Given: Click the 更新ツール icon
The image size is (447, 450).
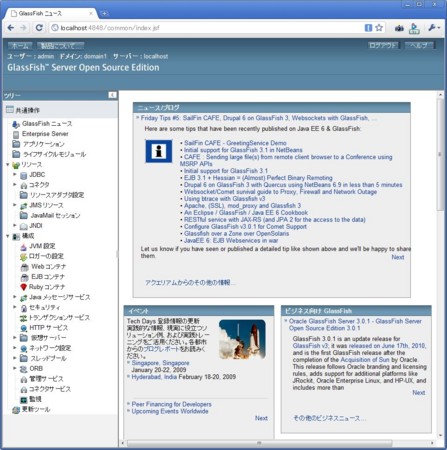Looking at the screenshot, I should tap(16, 410).
